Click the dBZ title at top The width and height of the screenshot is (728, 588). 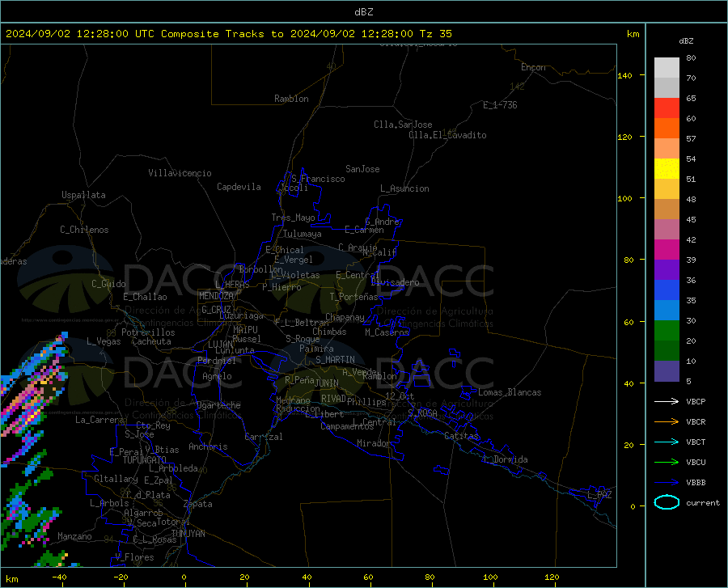[x=363, y=12]
